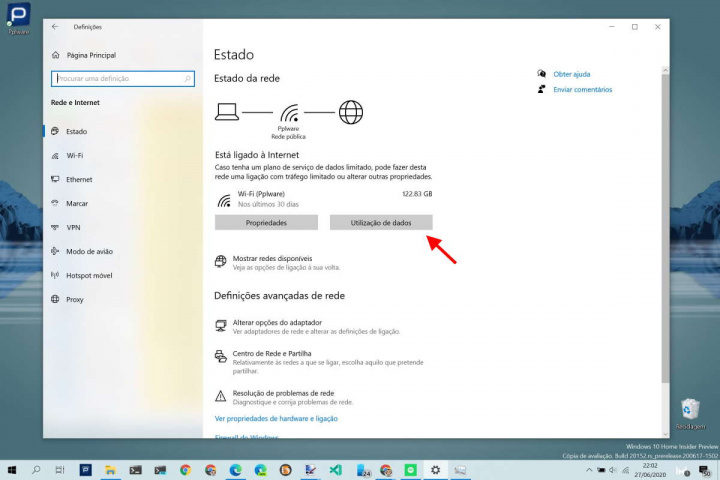Open the VPN settings page
The image size is (720, 480).
[73, 227]
